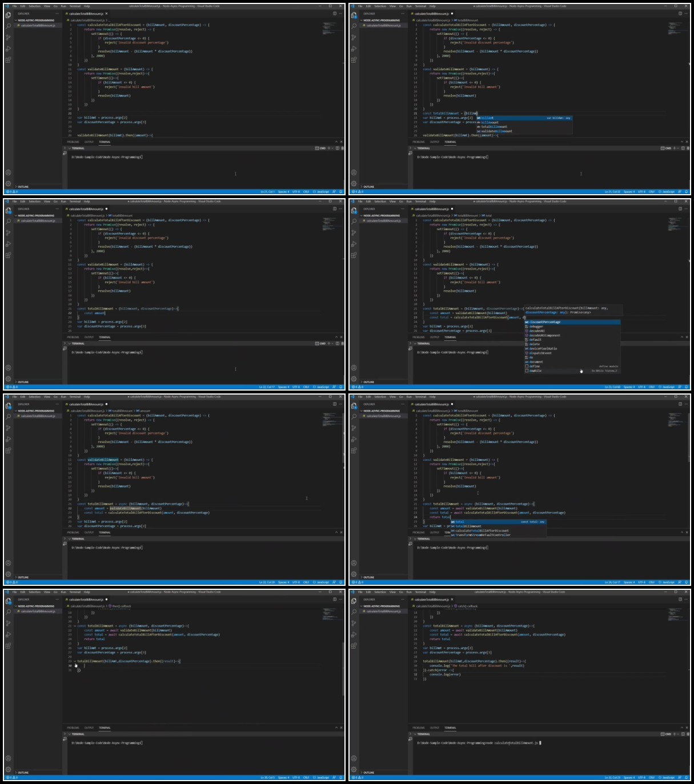This screenshot has width=694, height=784.
Task: Switch to PROBLEMS tab in window at Ln 21, Col 1
Action: click(x=73, y=142)
